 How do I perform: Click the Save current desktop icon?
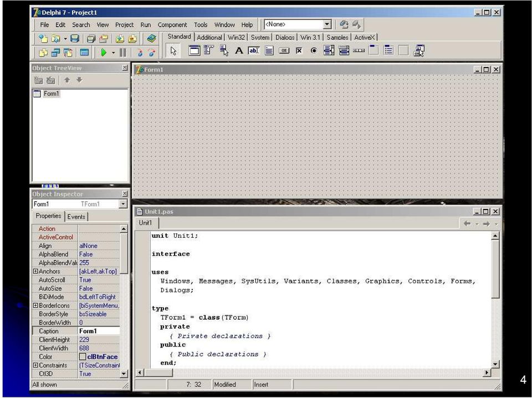coord(344,24)
